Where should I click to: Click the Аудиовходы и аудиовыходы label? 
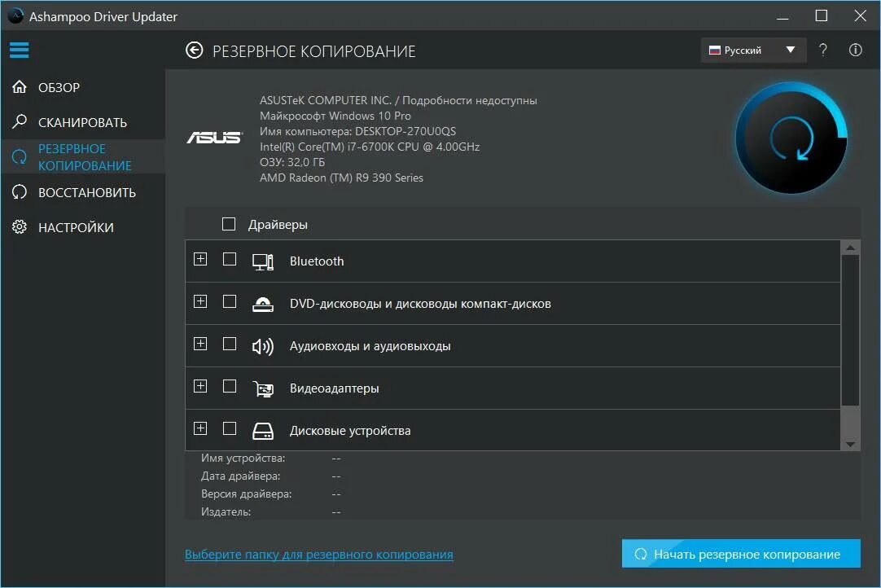(370, 346)
